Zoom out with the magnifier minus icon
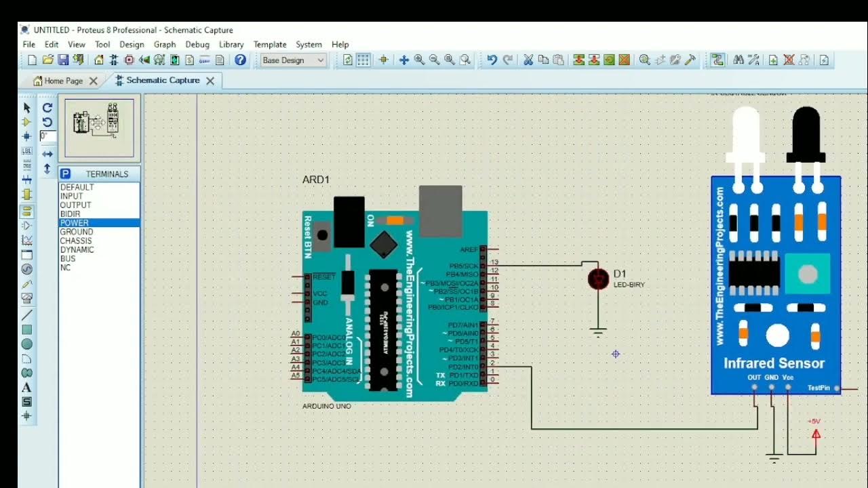868x488 pixels. tap(435, 60)
